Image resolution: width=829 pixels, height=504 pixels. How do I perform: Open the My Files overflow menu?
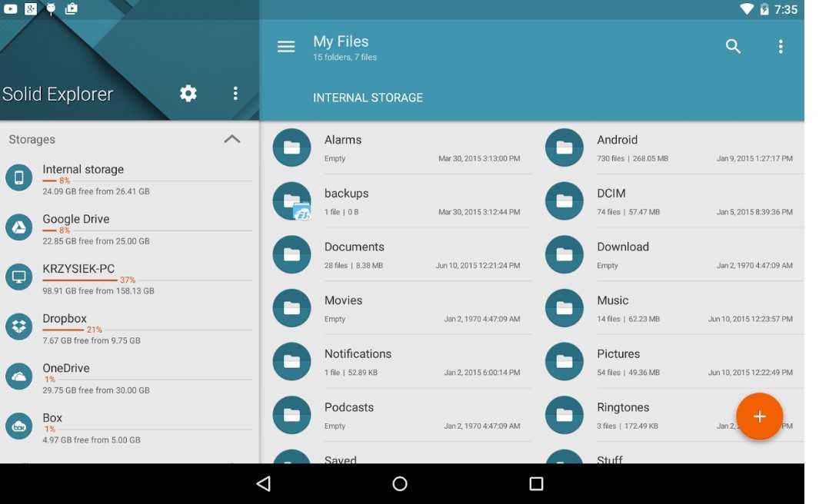click(x=781, y=47)
